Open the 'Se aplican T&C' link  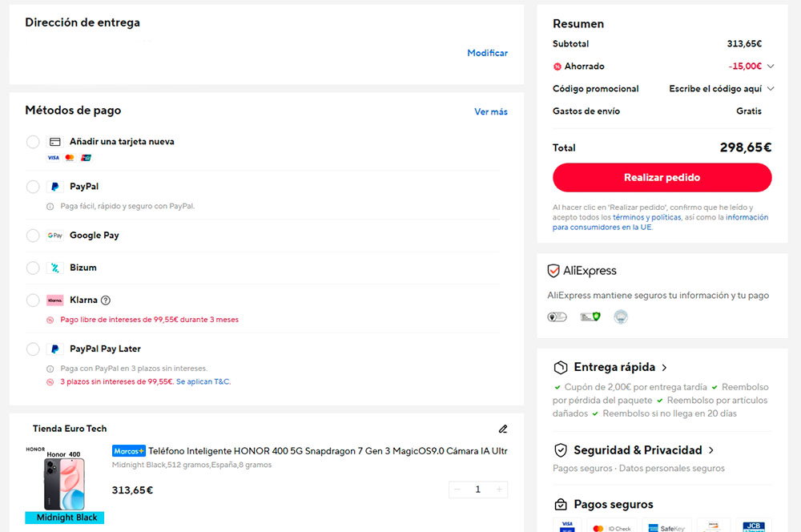[203, 381]
